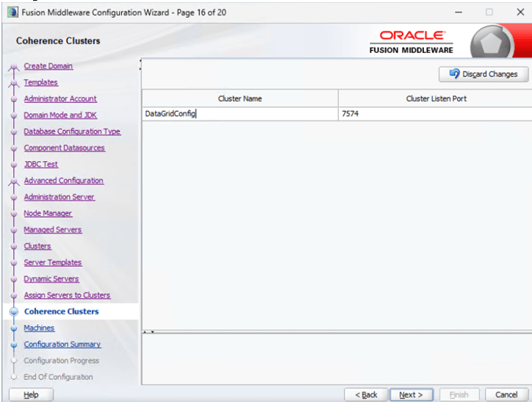Viewport: 532px width, 402px height.
Task: Click the Templates step node icon
Action: [x=13, y=84]
